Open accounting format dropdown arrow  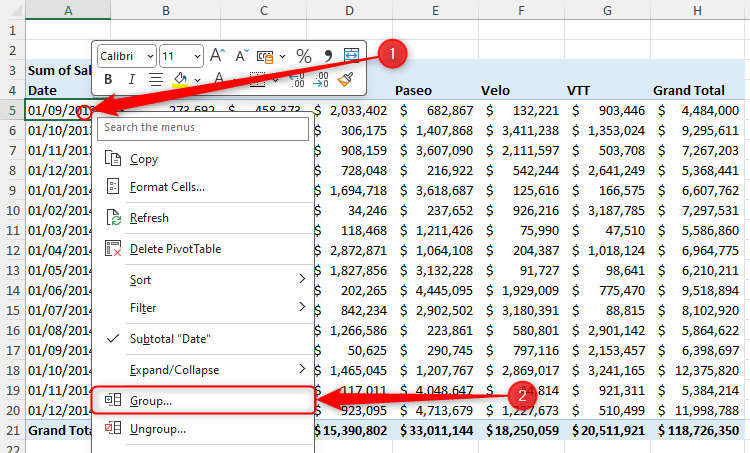click(x=283, y=56)
